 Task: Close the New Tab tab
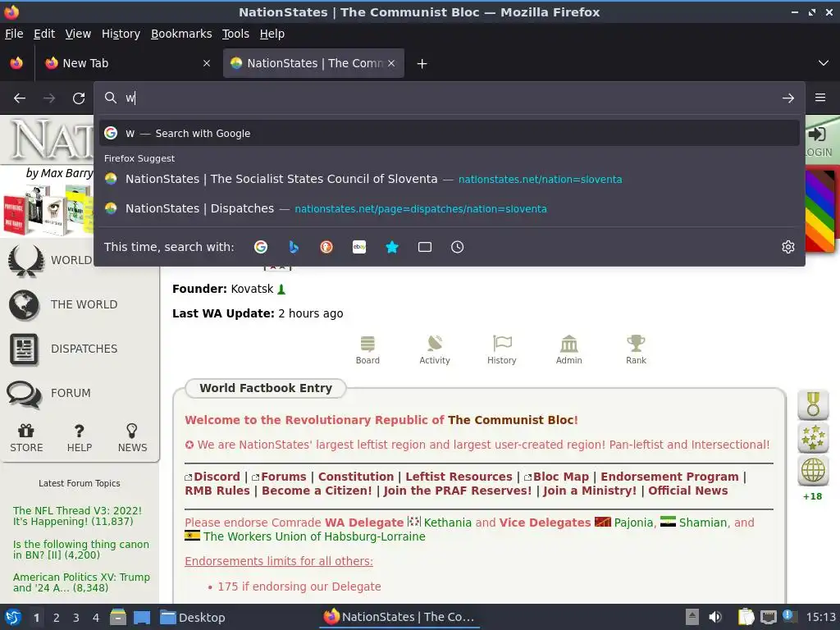pos(207,63)
